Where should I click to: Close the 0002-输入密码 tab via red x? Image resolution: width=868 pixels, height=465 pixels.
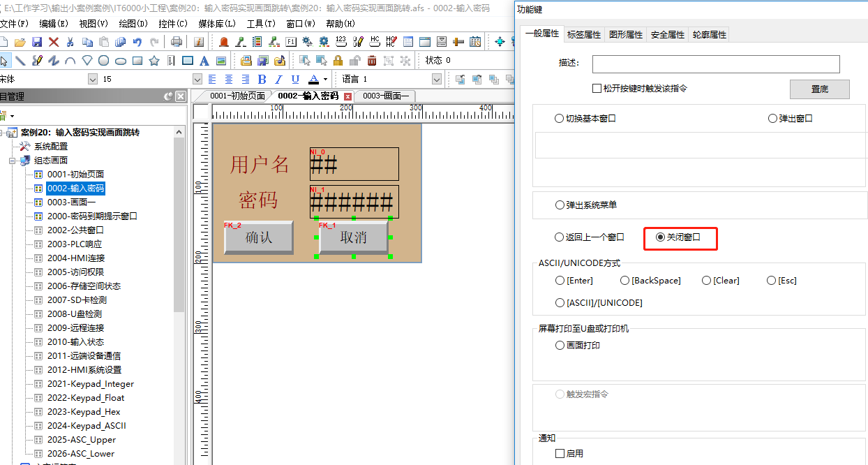pos(347,96)
